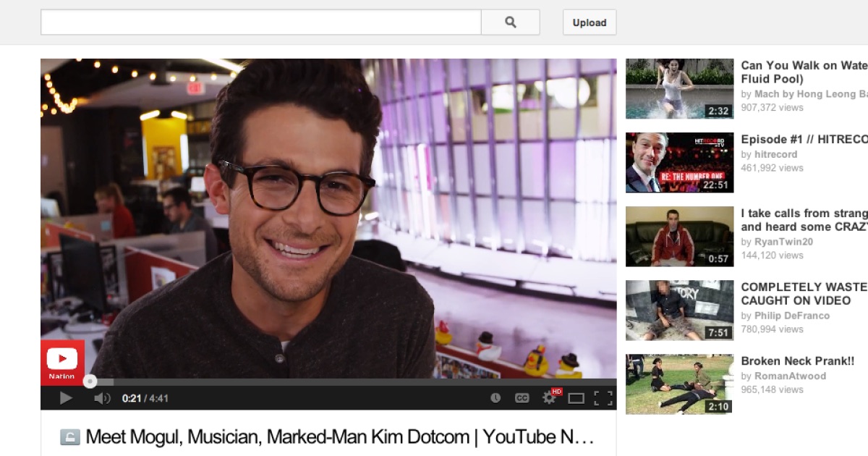Click the '907,372 views' text
Viewport: 868px width, 456px height.
(772, 108)
